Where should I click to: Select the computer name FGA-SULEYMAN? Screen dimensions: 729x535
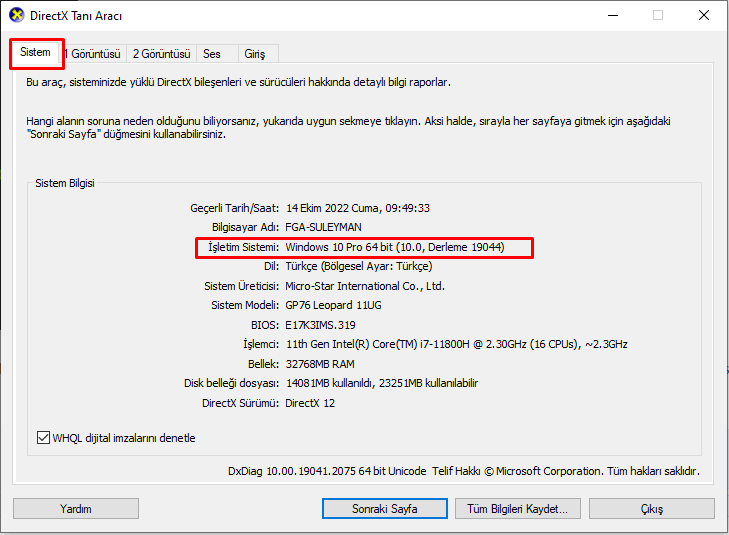[323, 227]
